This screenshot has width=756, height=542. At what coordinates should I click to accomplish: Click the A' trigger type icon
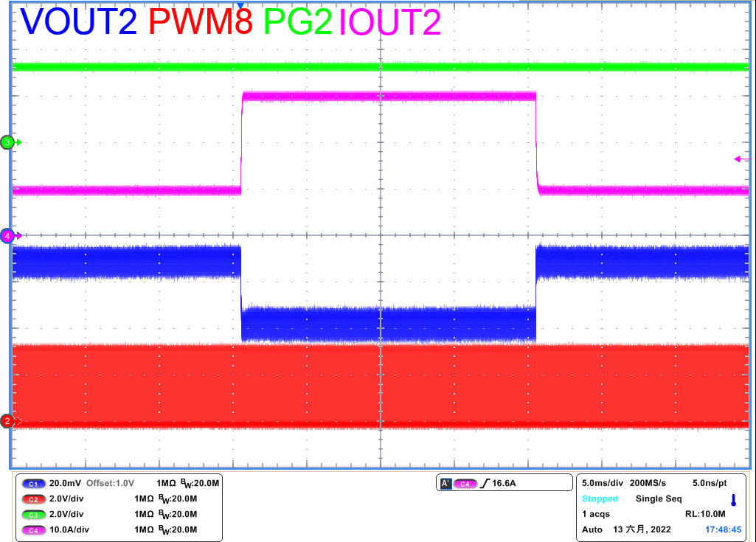[x=445, y=484]
